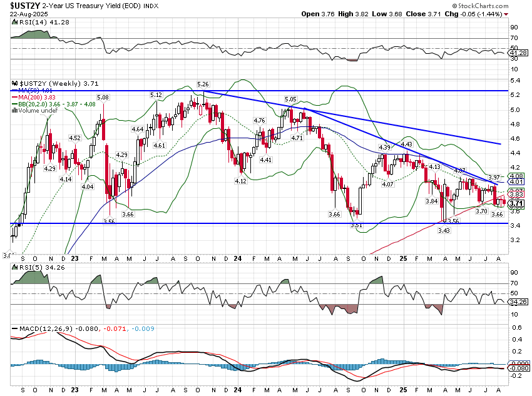Click the 5.26 peak price label
The height and width of the screenshot is (396, 532).
coord(203,84)
